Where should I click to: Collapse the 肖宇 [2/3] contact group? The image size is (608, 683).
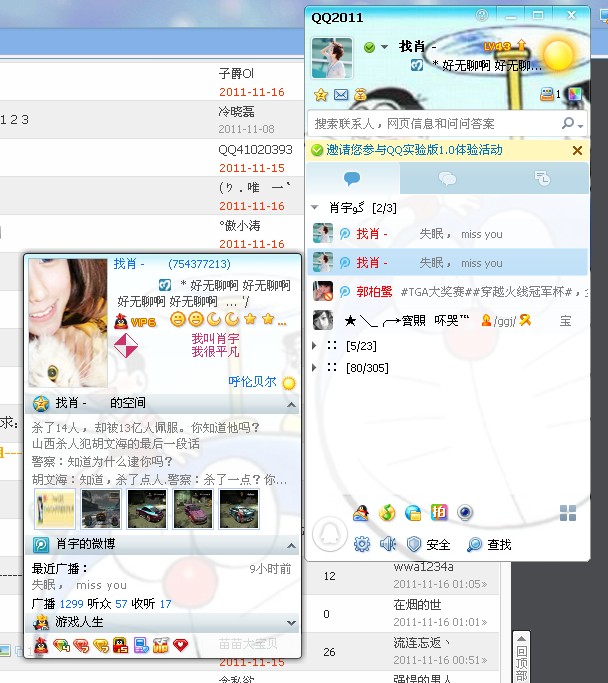(314, 208)
